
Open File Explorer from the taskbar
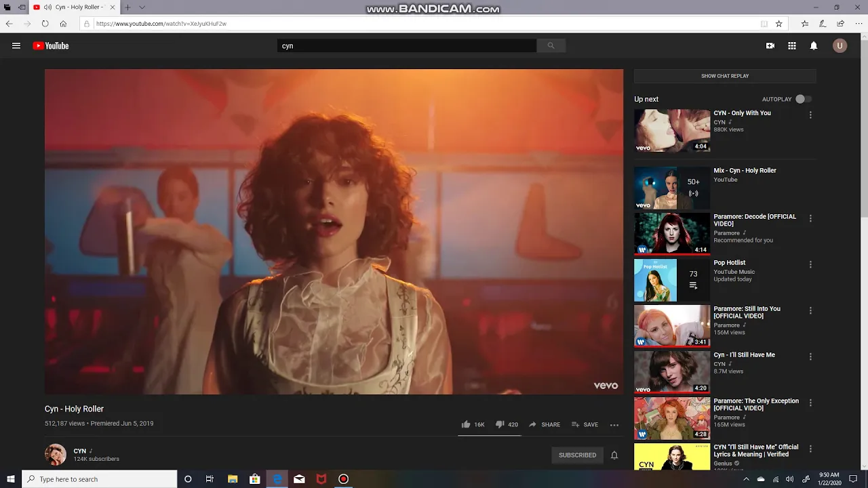point(233,479)
